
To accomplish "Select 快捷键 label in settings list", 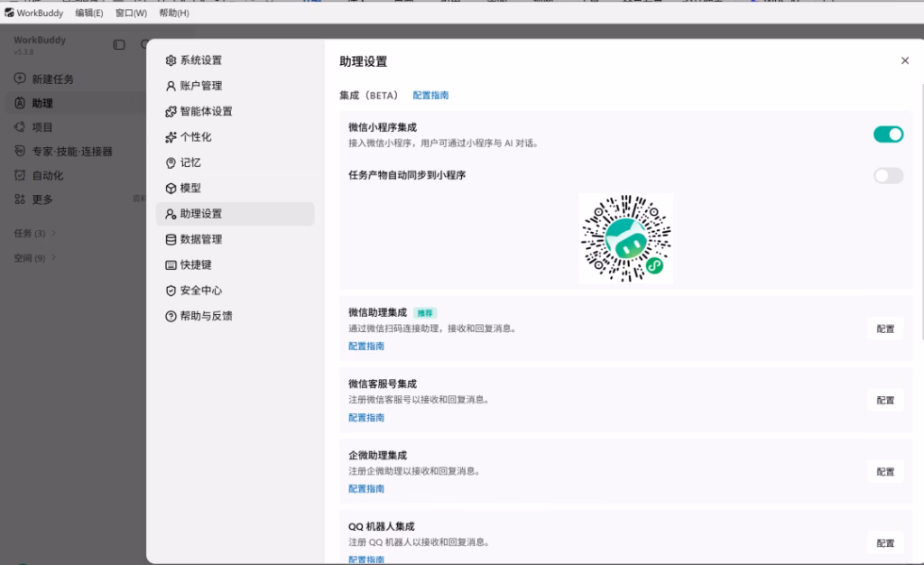I will 196,265.
